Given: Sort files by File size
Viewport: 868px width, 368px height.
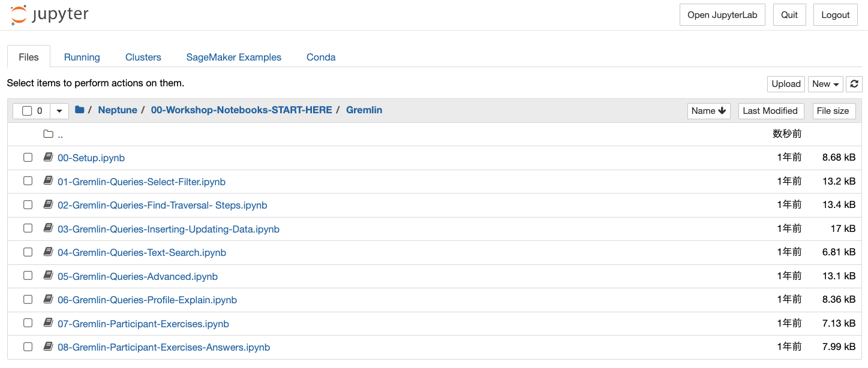Looking at the screenshot, I should point(833,111).
